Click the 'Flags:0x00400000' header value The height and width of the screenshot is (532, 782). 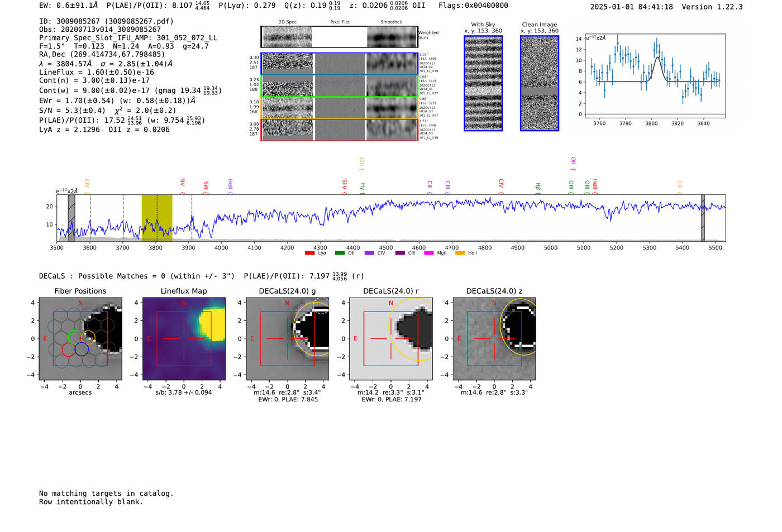tap(473, 6)
